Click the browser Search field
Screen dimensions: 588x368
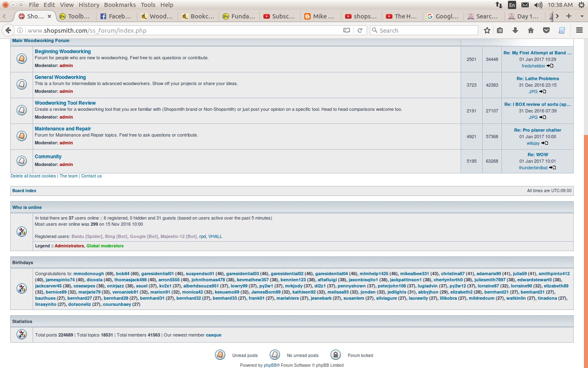pyautogui.click(x=425, y=30)
